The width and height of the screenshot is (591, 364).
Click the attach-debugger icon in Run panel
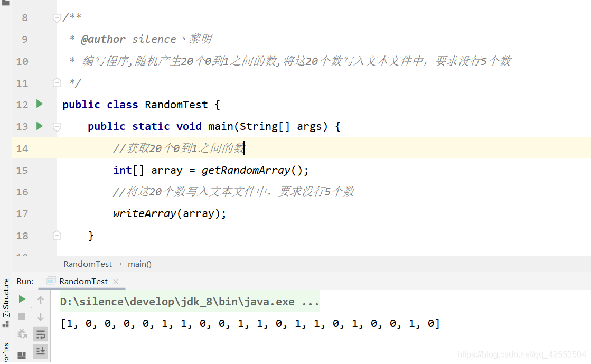click(22, 334)
